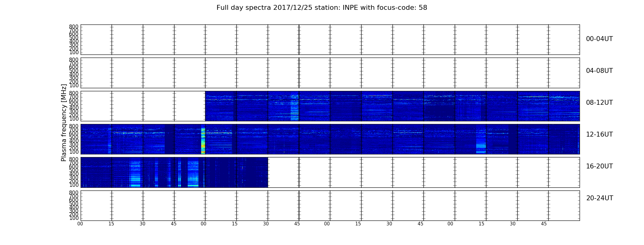
Task: Click '800' tick label of 08-12UT panel
Action: pos(74,93)
